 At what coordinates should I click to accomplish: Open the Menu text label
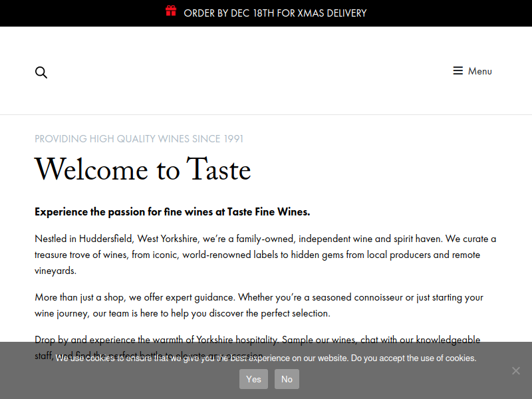pyautogui.click(x=479, y=71)
